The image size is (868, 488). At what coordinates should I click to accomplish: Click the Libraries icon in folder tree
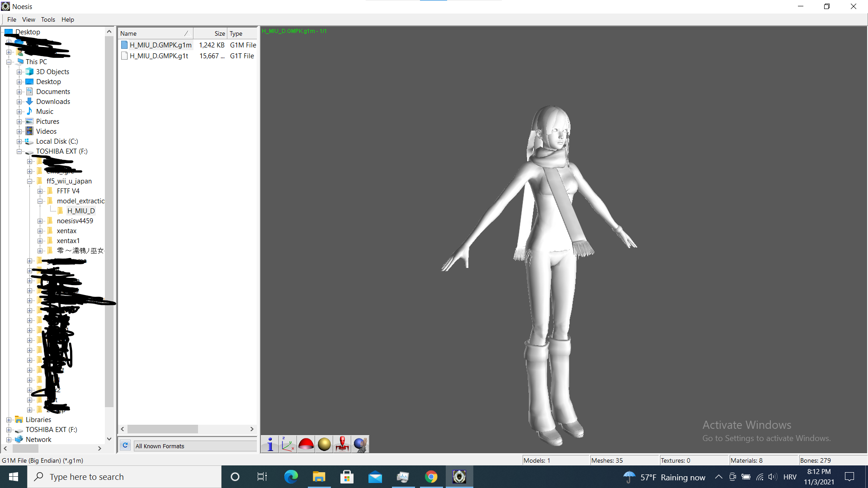(x=19, y=420)
